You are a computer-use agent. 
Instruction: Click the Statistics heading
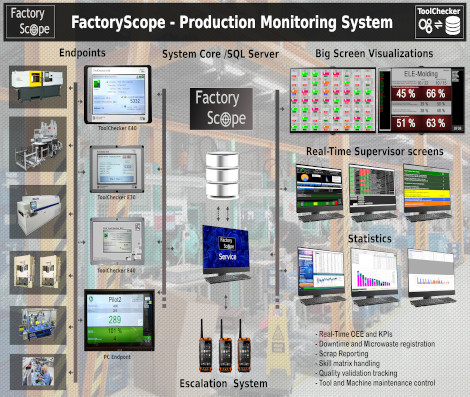click(x=370, y=239)
